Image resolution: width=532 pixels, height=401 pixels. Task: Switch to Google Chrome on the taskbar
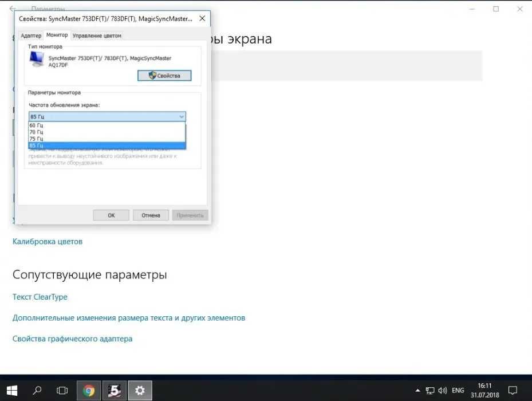[89, 391]
